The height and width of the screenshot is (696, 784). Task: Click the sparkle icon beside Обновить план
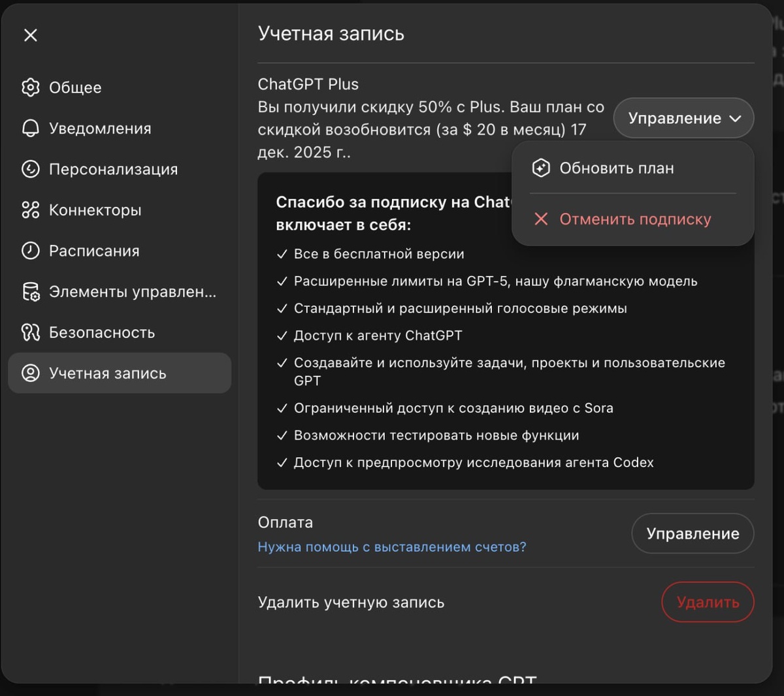tap(541, 168)
